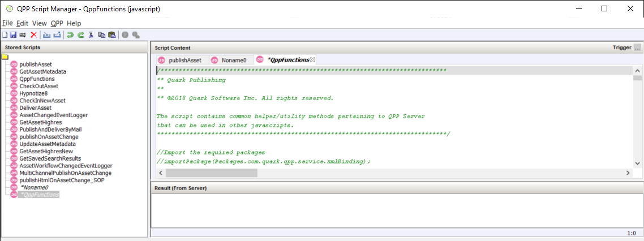Select AssetWorkflowChangedEventLogger script
Viewport: 644px width, 241px height.
point(66,166)
